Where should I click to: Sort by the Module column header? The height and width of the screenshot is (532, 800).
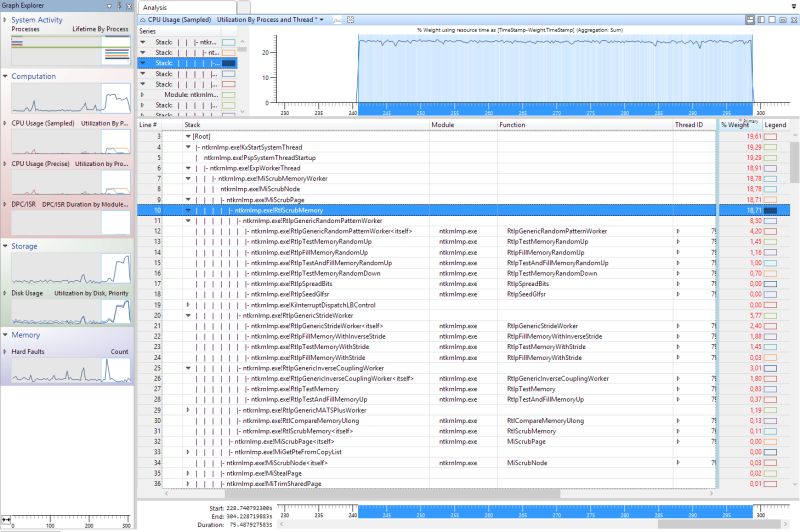click(x=442, y=124)
